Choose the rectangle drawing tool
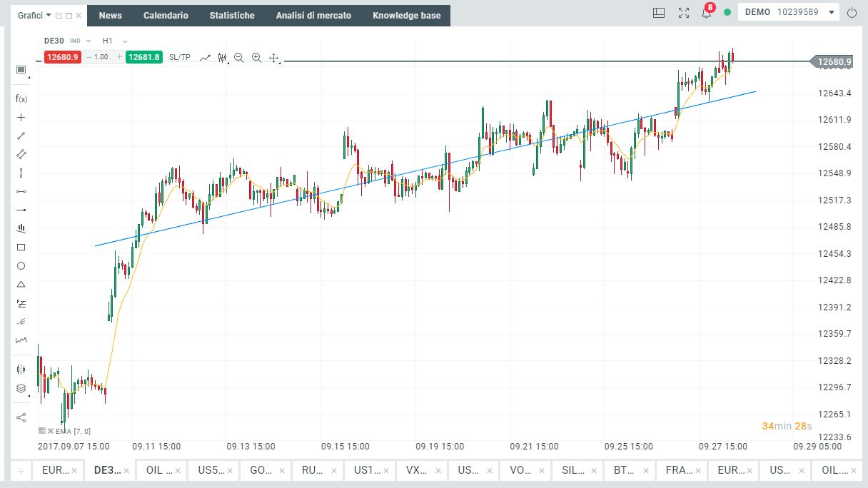The image size is (868, 488). [x=21, y=247]
